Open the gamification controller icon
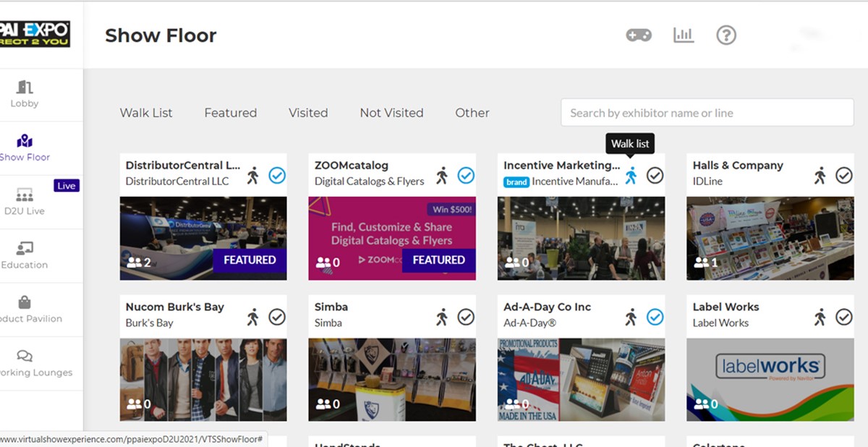The height and width of the screenshot is (447, 868). 639,35
